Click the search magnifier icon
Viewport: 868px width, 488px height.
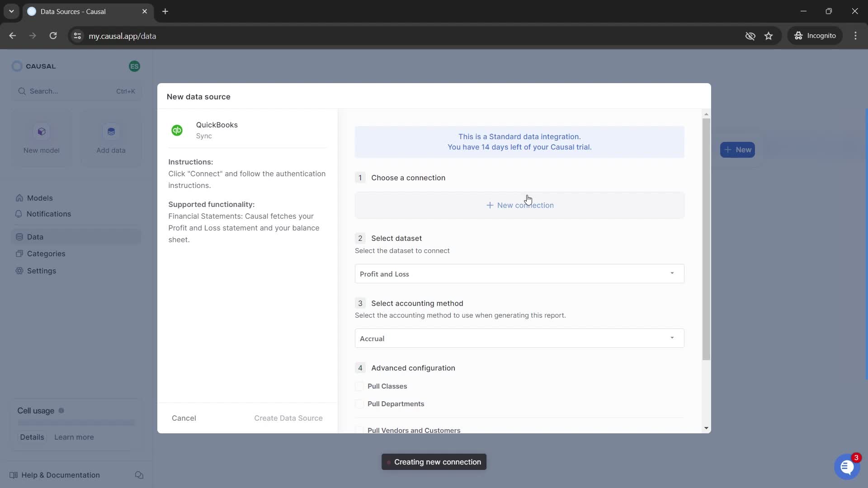[22, 91]
